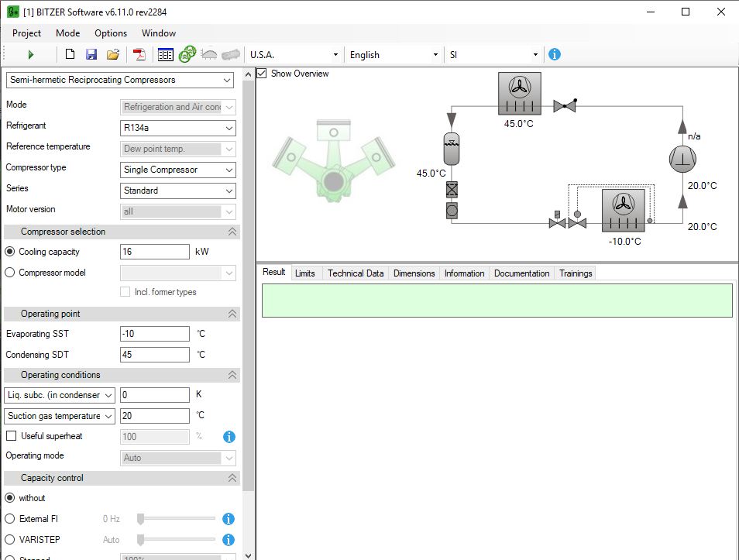Collapse the Operating point section
The height and width of the screenshot is (560, 739).
point(232,314)
